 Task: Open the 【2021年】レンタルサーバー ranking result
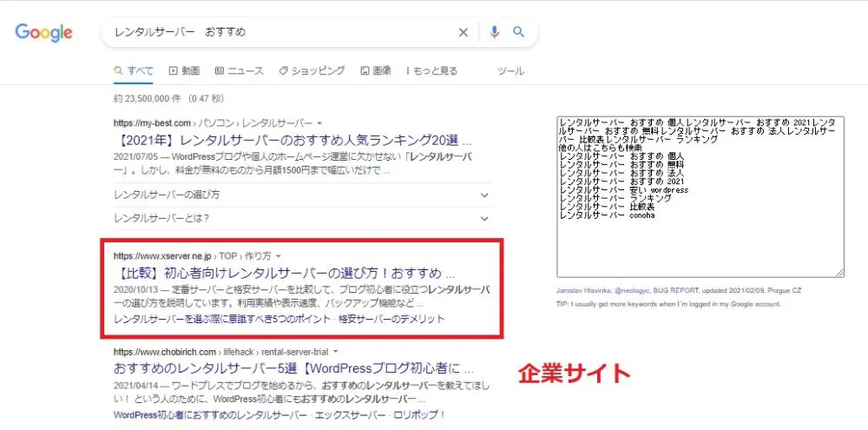(292, 139)
